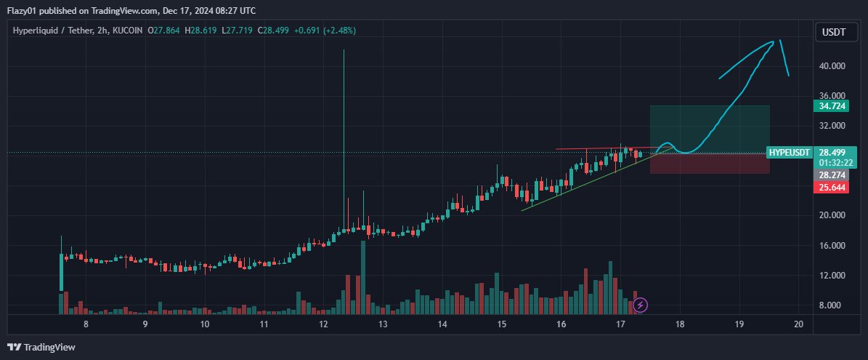Click the close value C28.499 in legend
The image size is (868, 360).
point(273,31)
